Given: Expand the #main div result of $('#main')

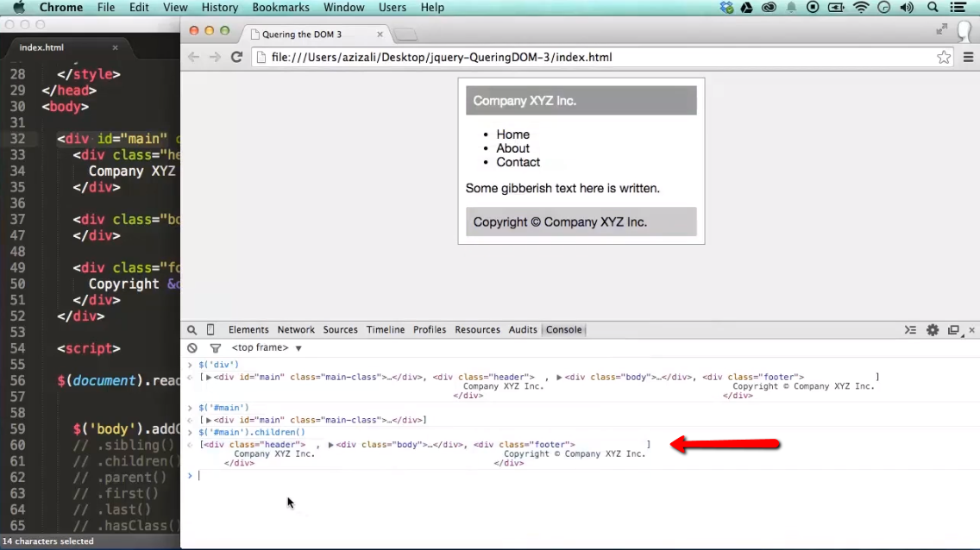Looking at the screenshot, I should (x=209, y=420).
